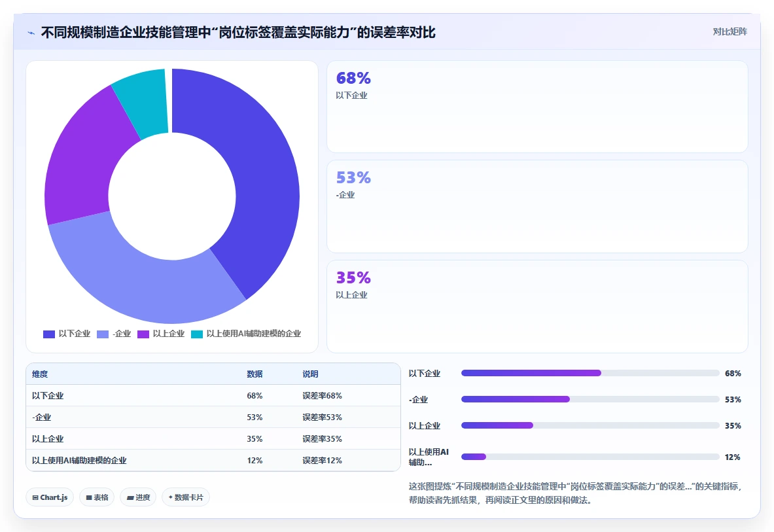Click the 12% value in the table
The image size is (774, 532).
point(255,461)
